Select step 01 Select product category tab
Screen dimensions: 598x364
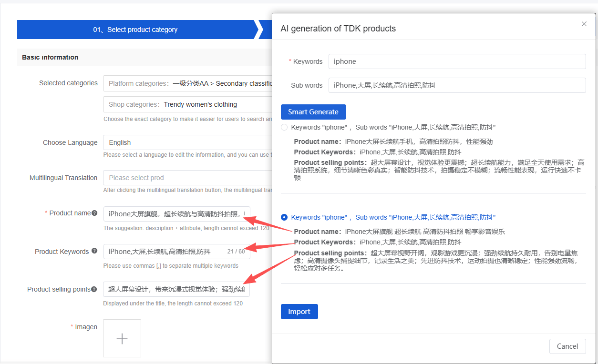[x=135, y=30]
